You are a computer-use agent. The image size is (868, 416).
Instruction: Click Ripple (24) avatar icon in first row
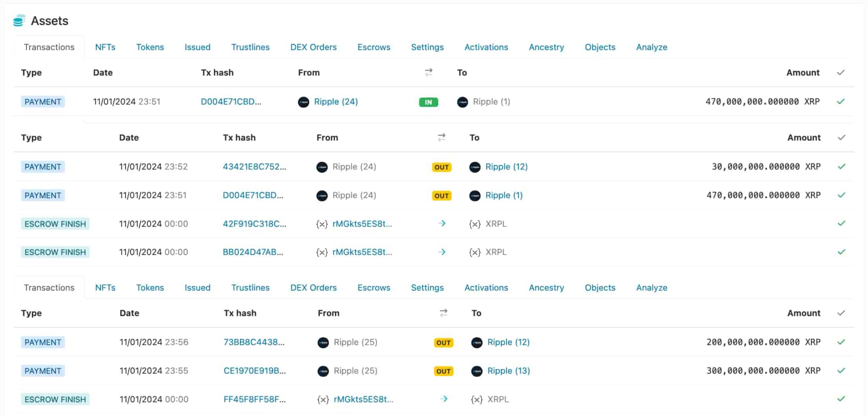click(303, 102)
